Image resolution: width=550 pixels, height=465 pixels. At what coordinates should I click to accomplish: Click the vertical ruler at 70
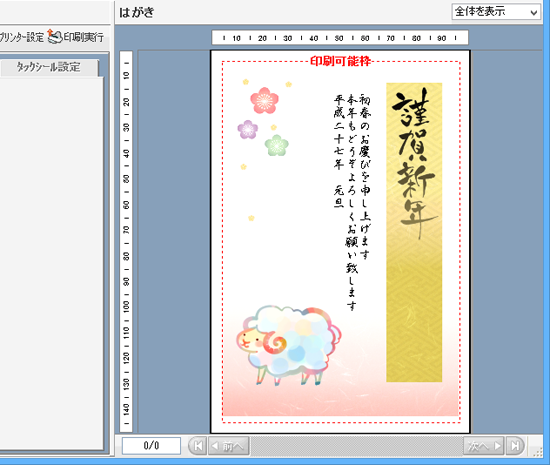(x=126, y=230)
